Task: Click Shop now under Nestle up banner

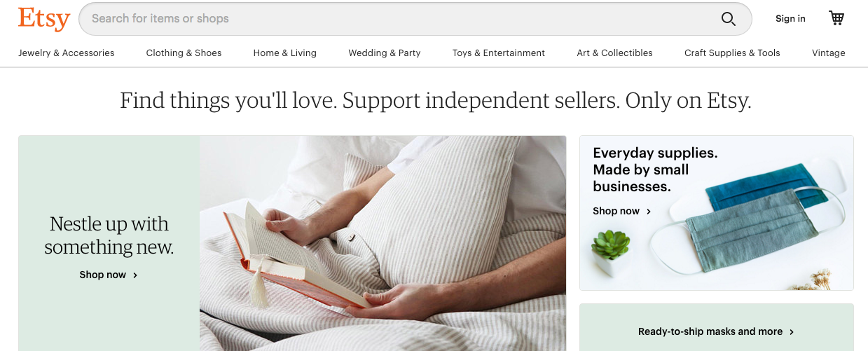Action: tap(102, 275)
